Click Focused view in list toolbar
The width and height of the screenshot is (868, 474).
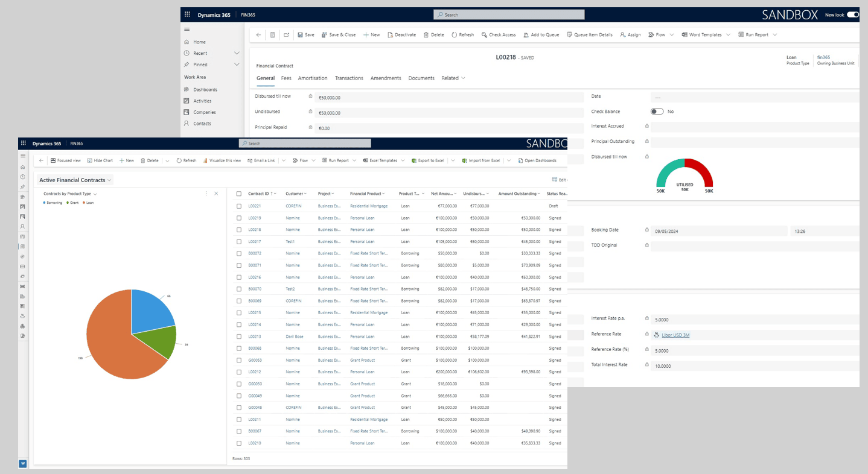[x=65, y=160]
